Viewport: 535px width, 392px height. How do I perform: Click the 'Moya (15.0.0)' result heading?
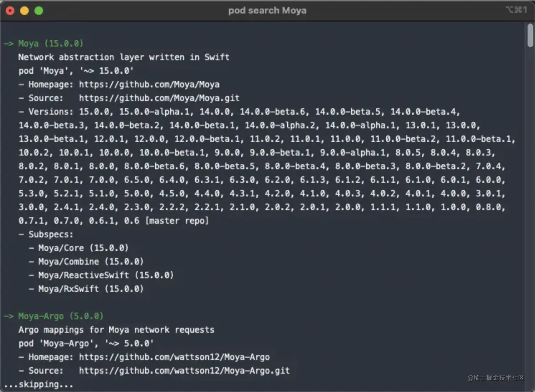[51, 44]
